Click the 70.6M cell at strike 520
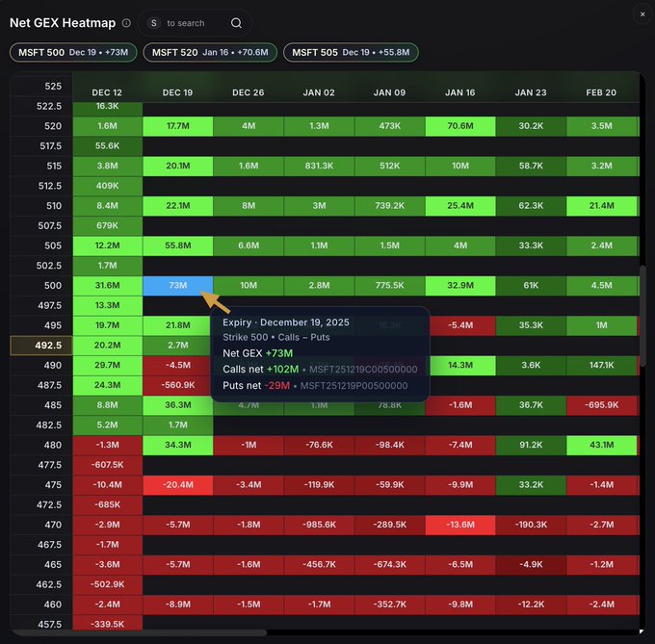 coord(460,126)
